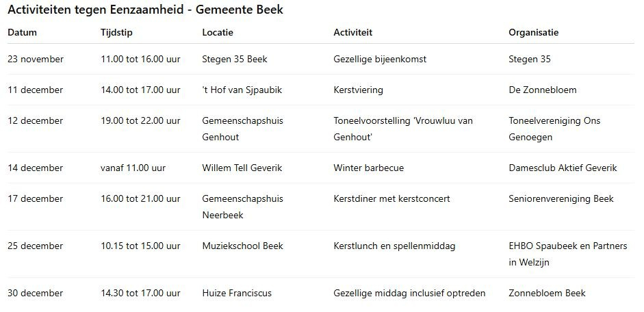Select 'Kerstlunch en spellenmiddag' activity cell
This screenshot has height=312, width=644.
394,246
